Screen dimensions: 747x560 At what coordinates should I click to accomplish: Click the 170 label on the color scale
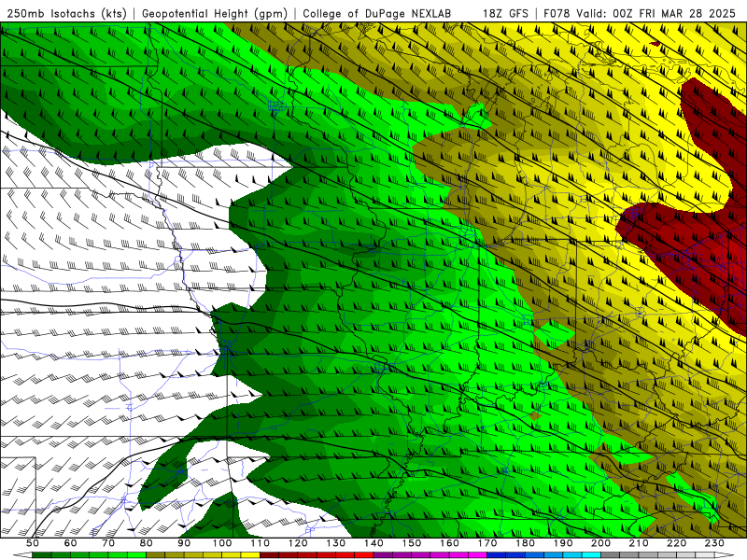tap(487, 543)
